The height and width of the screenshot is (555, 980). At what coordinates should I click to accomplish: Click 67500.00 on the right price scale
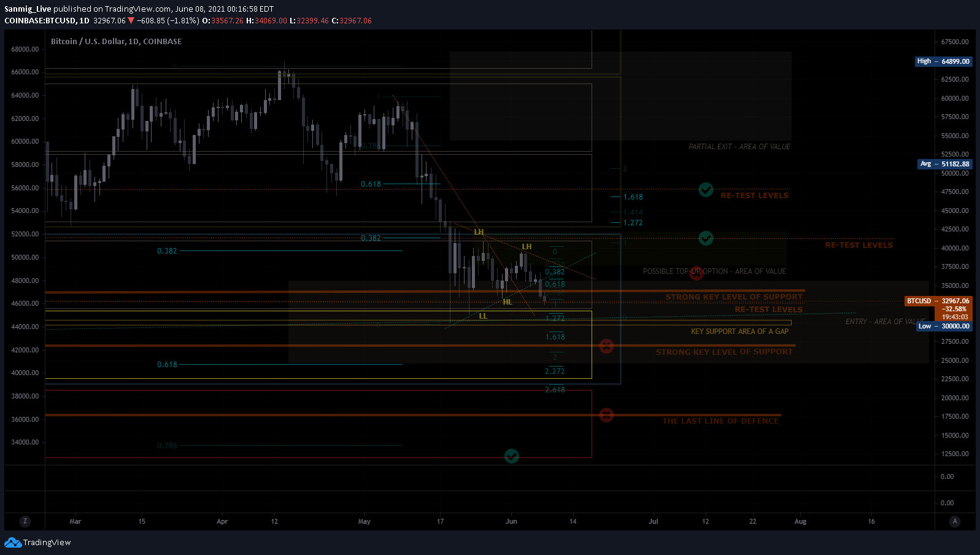pyautogui.click(x=955, y=42)
